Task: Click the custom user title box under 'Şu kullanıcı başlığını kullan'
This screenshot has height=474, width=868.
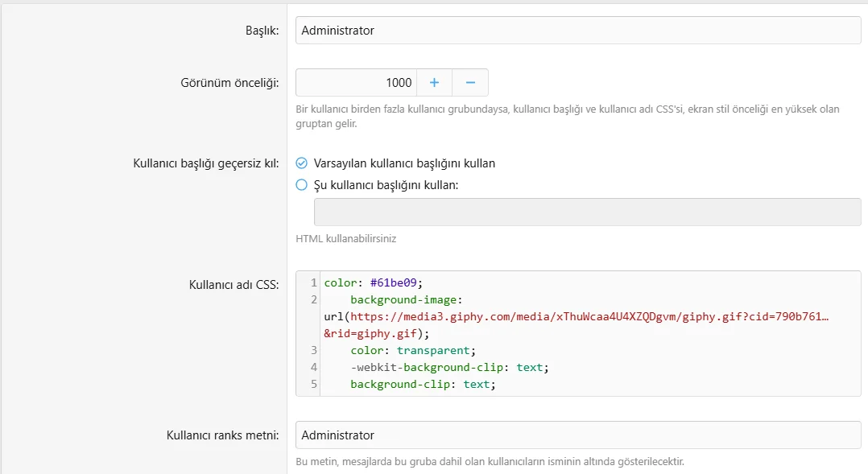Action: click(586, 212)
